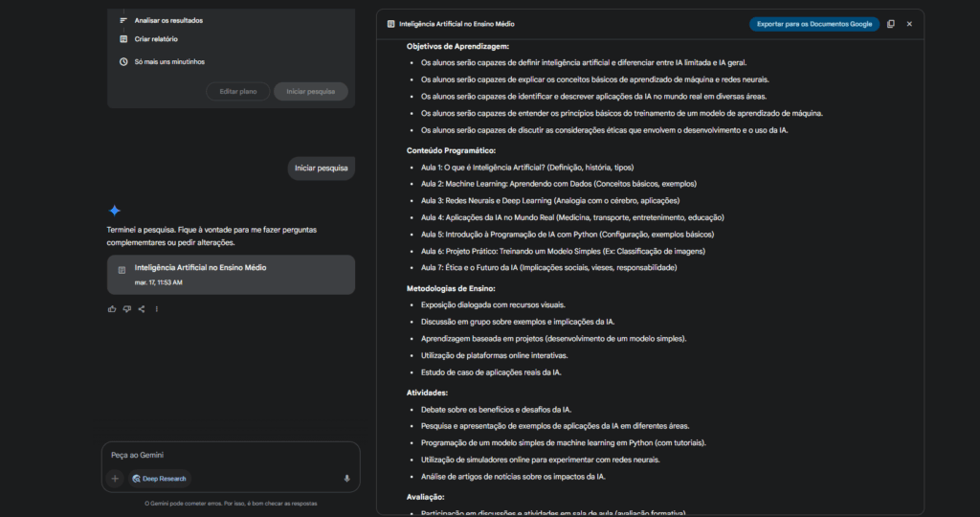Image resolution: width=980 pixels, height=517 pixels.
Task: Click the plus icon to add files
Action: [x=115, y=478]
